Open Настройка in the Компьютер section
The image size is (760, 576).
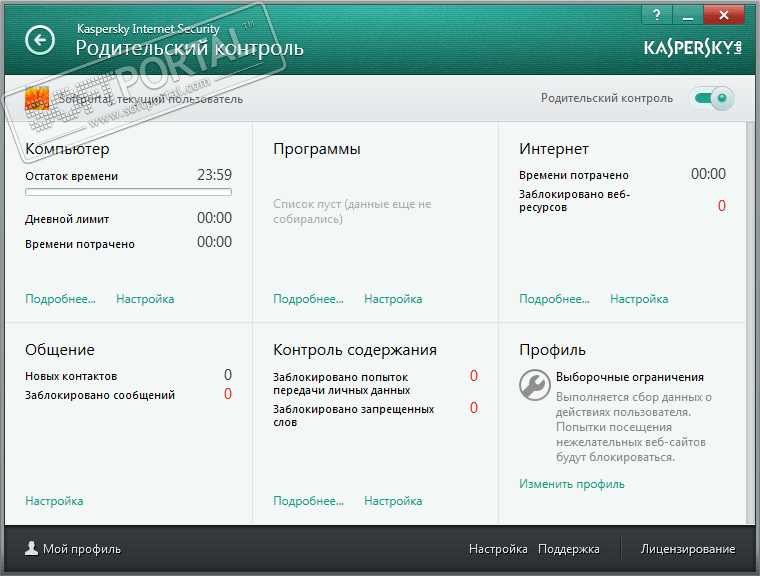point(145,299)
